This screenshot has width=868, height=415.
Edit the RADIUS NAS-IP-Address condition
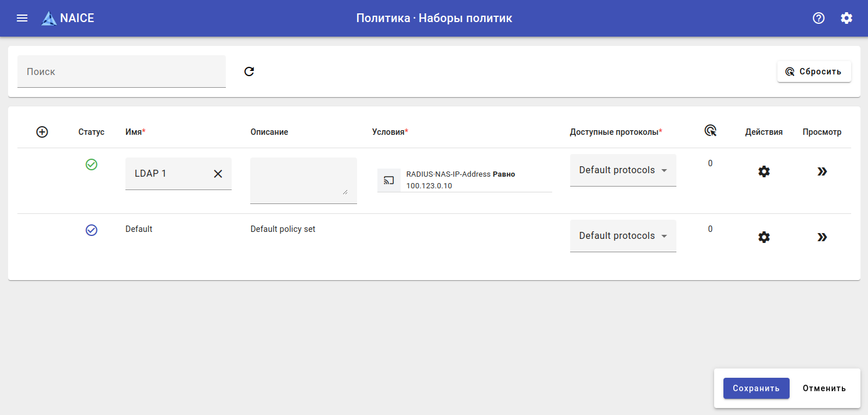tap(463, 180)
